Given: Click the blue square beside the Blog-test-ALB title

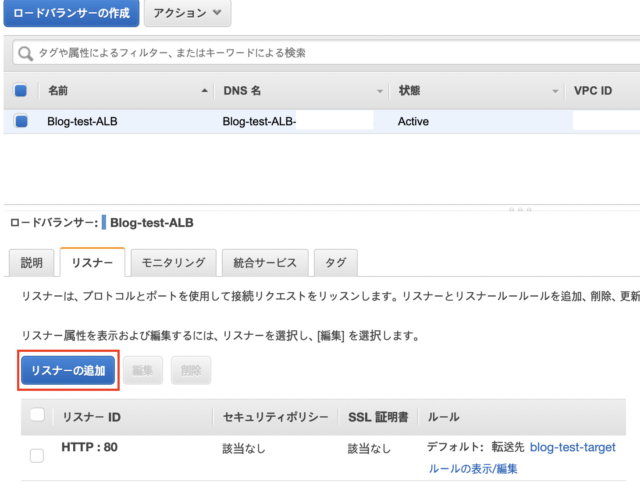Looking at the screenshot, I should (x=104, y=222).
